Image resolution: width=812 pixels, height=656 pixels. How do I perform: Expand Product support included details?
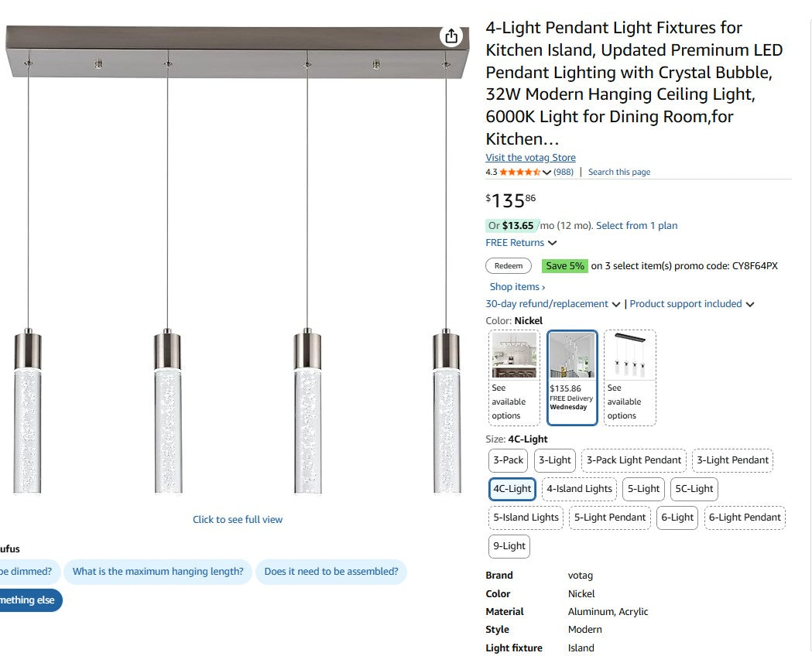coord(687,303)
